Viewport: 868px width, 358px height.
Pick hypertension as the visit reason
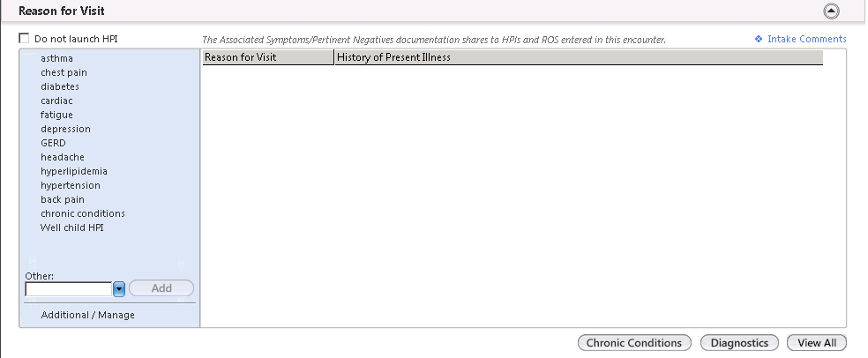tap(71, 185)
